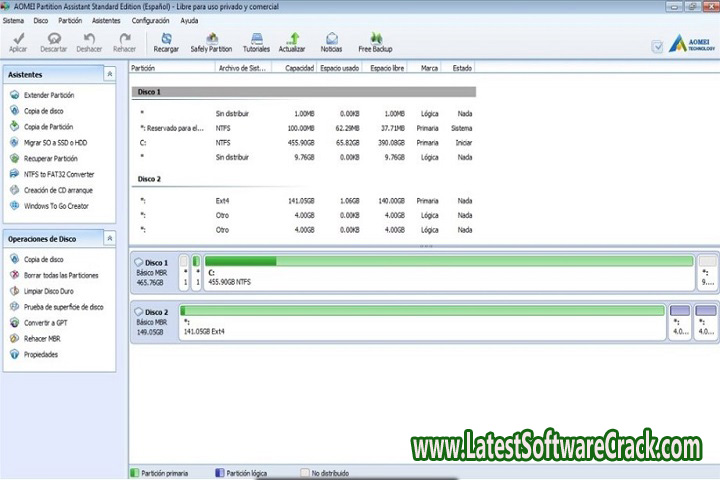Viewport: 720px width, 480px height.
Task: Launch the Extender Partición wizard
Action: 49,95
